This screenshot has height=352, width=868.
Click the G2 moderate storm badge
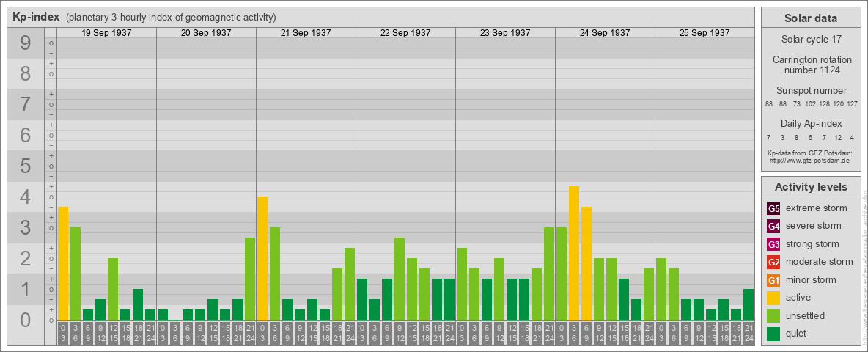(773, 262)
